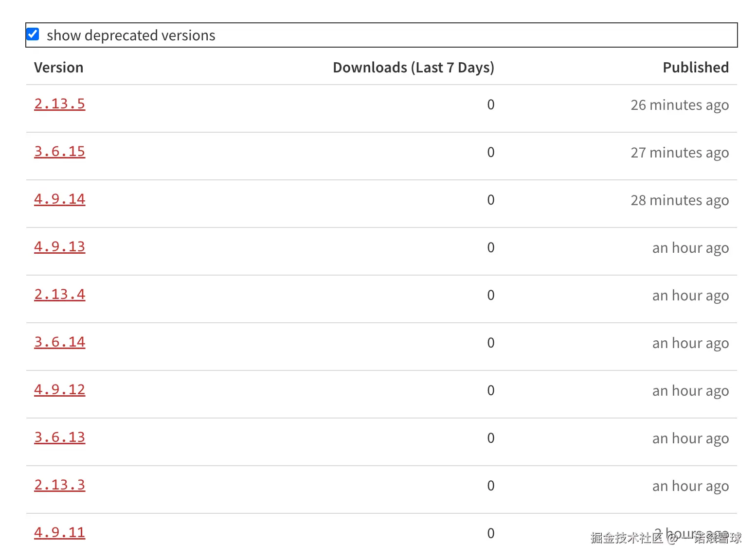Image resolution: width=756 pixels, height=559 pixels.
Task: Open version 3.6.14 link
Action: click(59, 342)
